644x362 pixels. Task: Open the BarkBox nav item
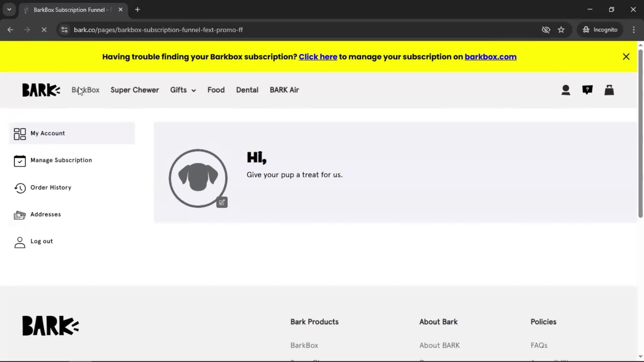86,90
